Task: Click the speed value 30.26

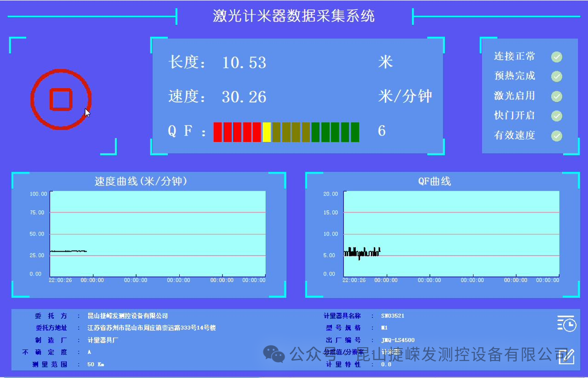Action: pos(244,97)
